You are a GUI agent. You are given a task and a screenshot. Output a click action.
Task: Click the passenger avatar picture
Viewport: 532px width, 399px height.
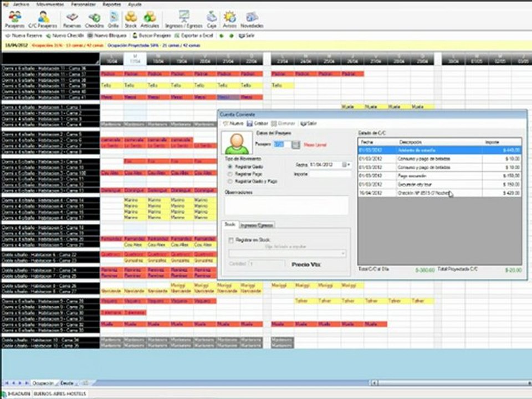(x=237, y=143)
